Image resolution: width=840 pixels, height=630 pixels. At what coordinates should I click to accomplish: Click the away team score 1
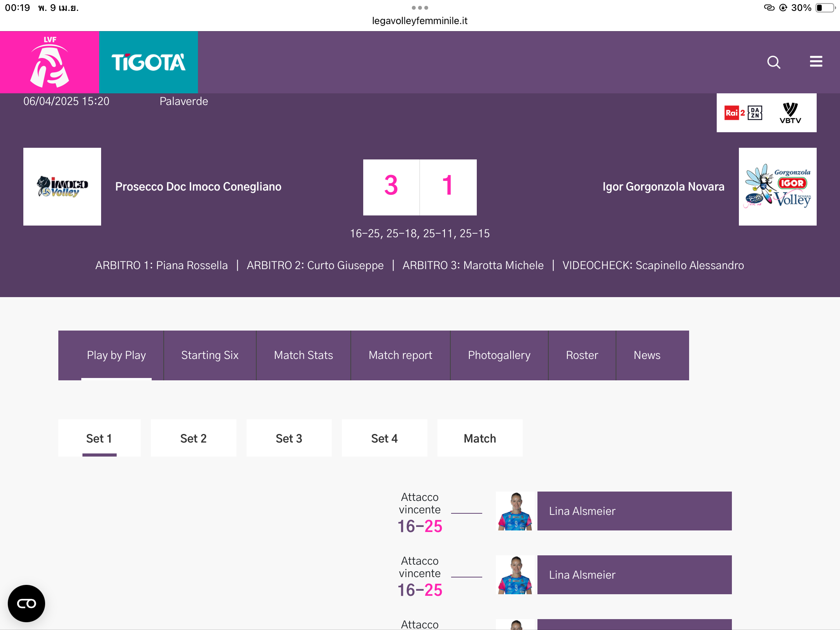point(448,187)
